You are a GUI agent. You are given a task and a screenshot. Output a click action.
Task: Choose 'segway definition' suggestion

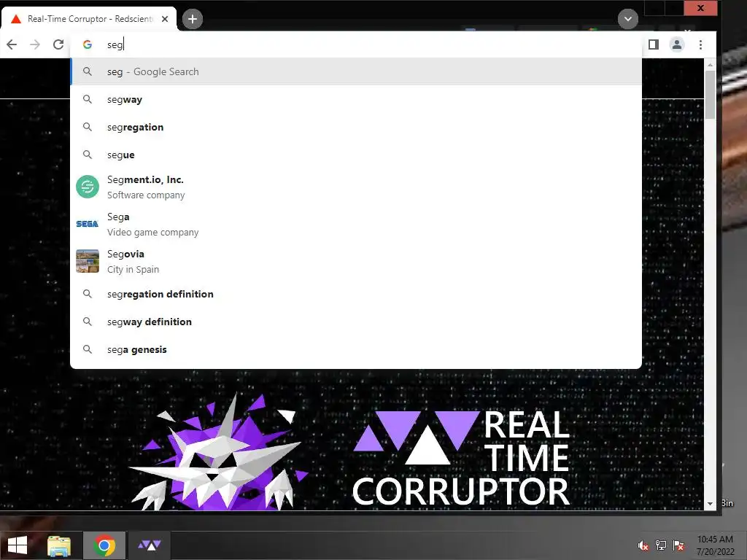pyautogui.click(x=356, y=322)
